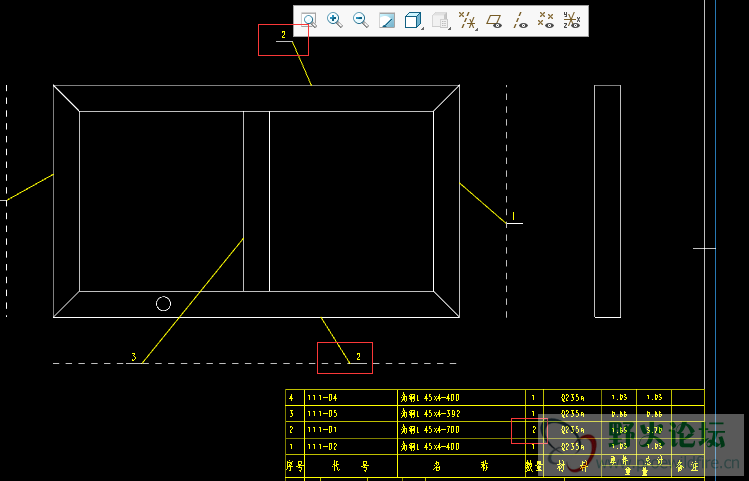Click the name cell in row 111-02

tap(461, 447)
